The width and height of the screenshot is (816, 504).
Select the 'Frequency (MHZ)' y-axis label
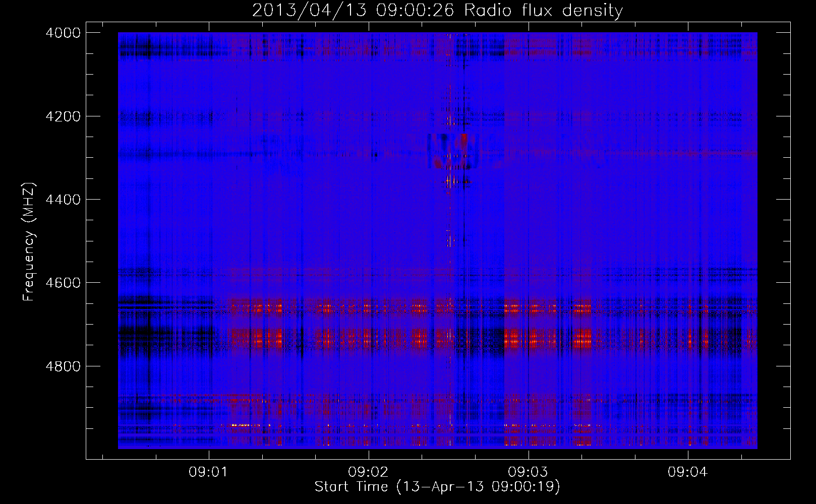[29, 242]
